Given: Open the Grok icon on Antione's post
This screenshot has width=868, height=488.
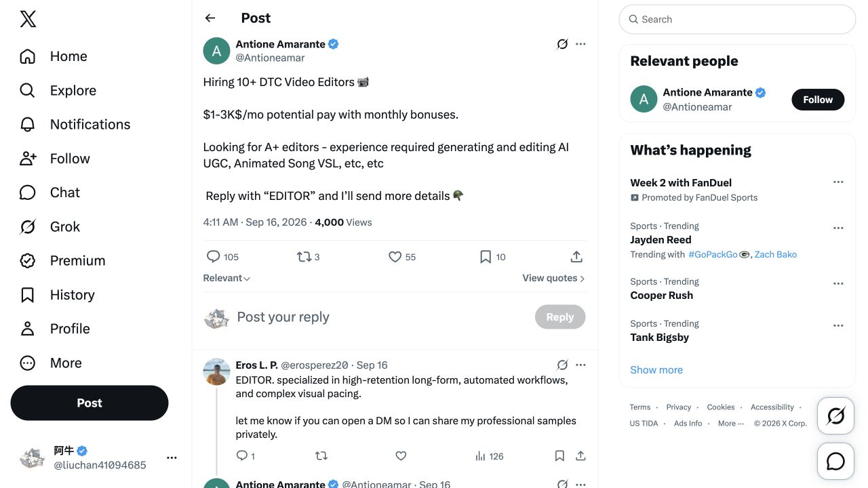Looking at the screenshot, I should tap(562, 44).
